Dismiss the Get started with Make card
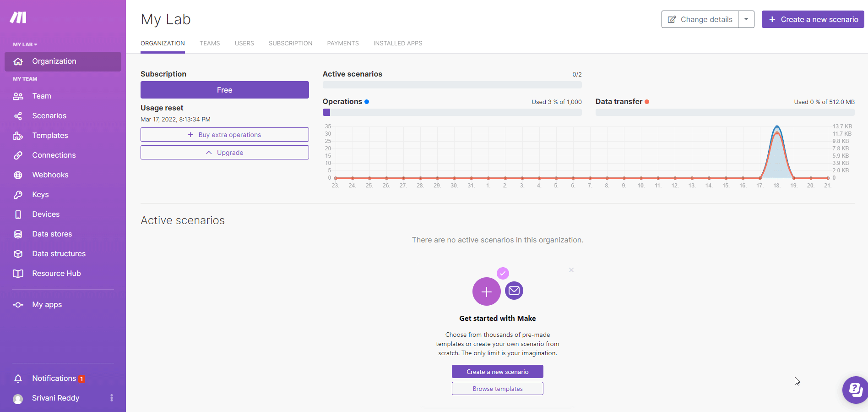This screenshot has width=868, height=412. [571, 270]
